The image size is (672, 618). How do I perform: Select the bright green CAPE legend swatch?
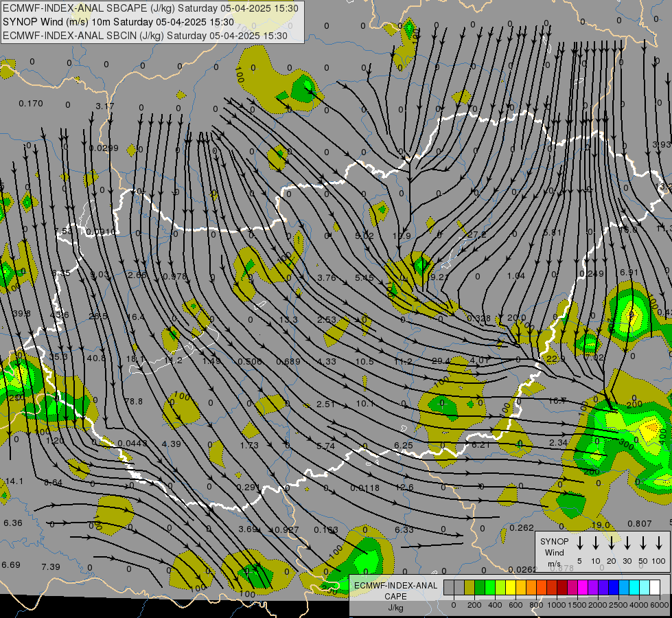(x=490, y=588)
